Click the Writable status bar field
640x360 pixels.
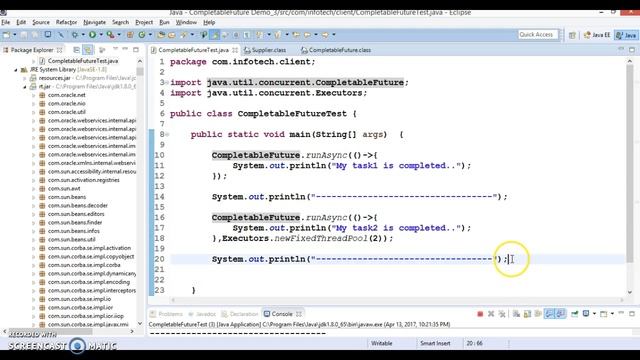[382, 343]
